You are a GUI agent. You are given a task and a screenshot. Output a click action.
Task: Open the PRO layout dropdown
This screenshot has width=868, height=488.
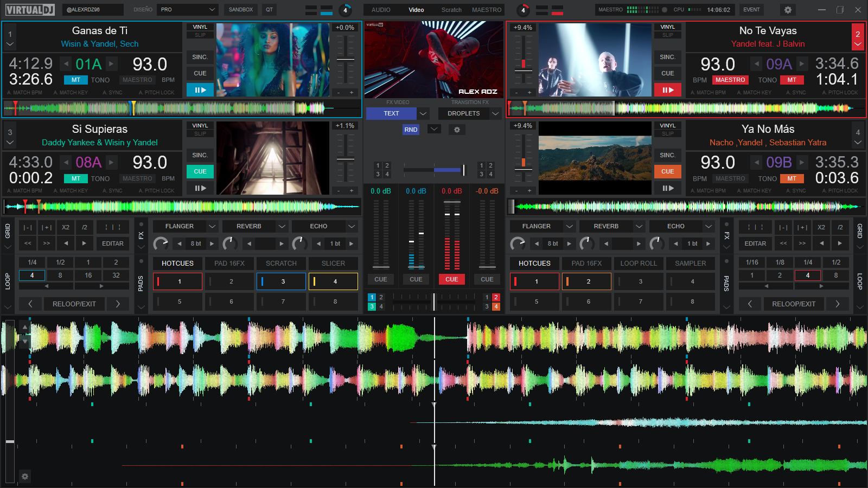click(188, 10)
